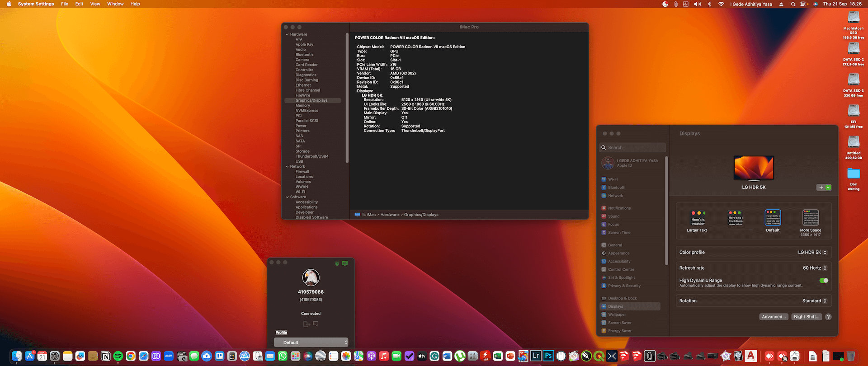
Task: Open the File menu
Action: (65, 4)
